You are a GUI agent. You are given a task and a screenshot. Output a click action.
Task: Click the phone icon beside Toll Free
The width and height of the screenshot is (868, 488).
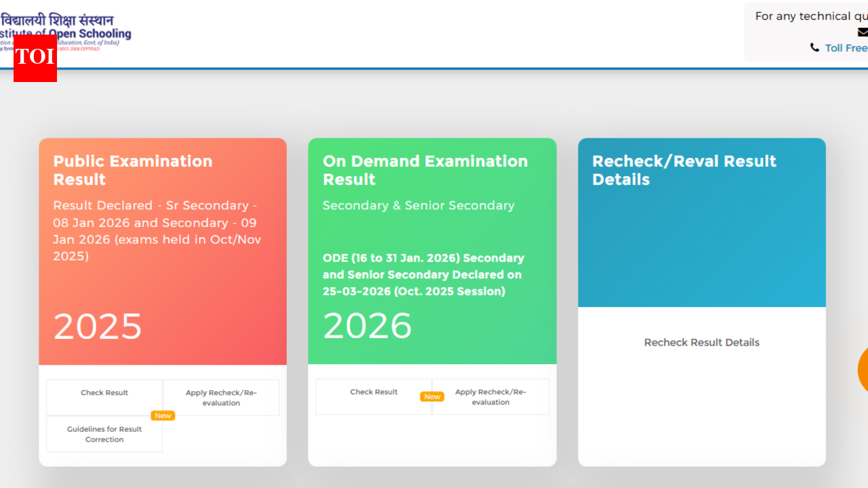tap(814, 47)
